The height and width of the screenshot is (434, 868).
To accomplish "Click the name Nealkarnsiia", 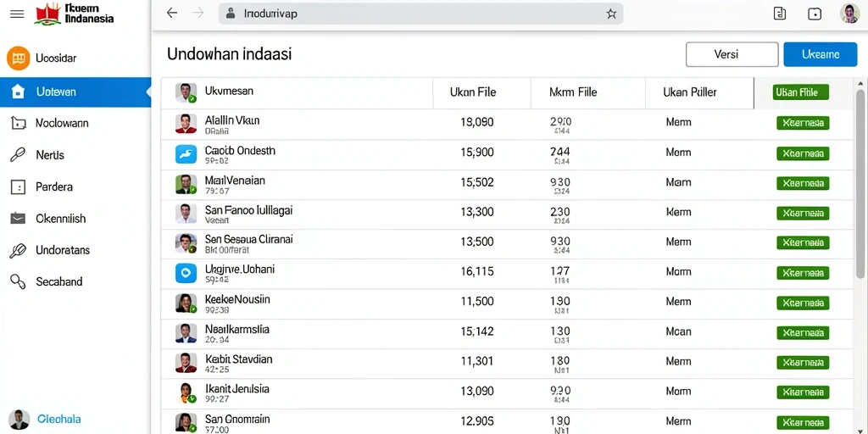I will pyautogui.click(x=237, y=330).
